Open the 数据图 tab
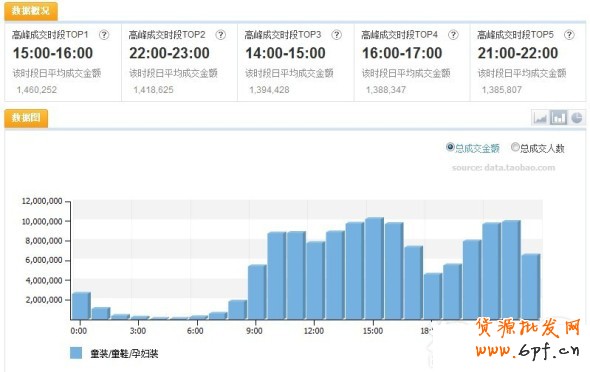The width and height of the screenshot is (590, 372). point(26,118)
